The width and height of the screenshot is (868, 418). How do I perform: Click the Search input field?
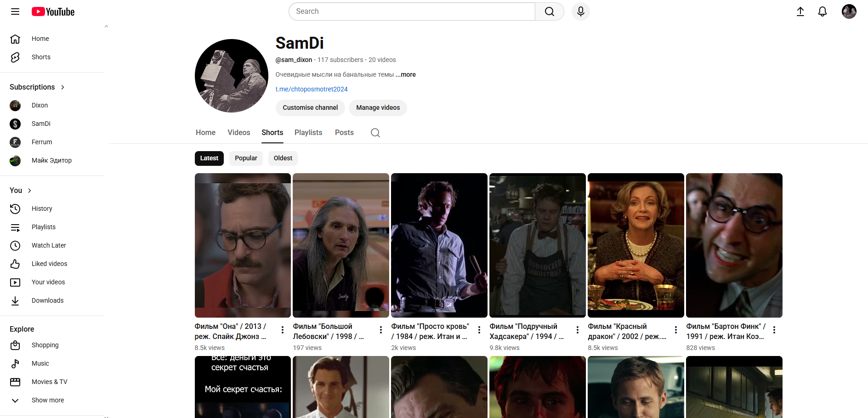412,11
